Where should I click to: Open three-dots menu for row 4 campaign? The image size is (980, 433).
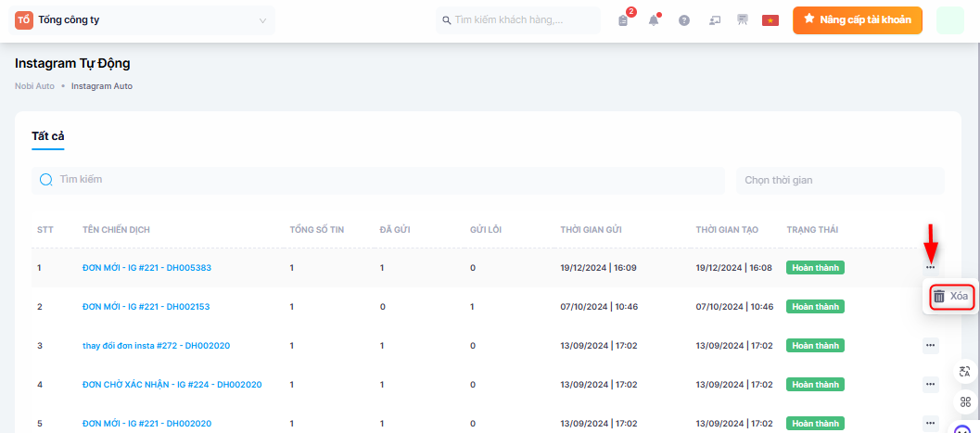tap(930, 385)
